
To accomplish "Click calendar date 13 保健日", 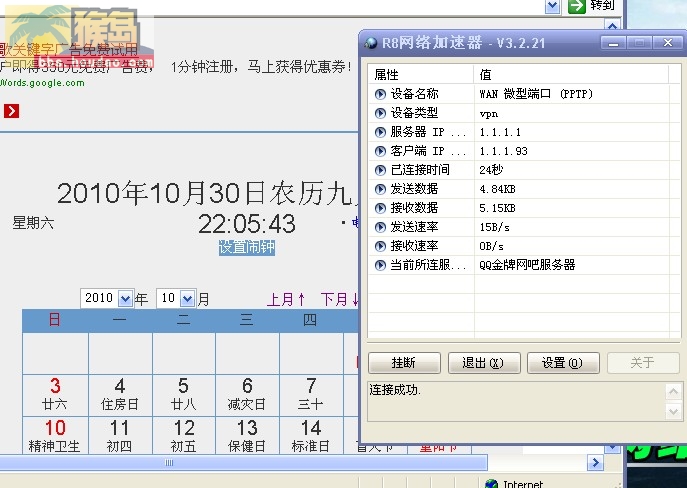I will click(247, 436).
